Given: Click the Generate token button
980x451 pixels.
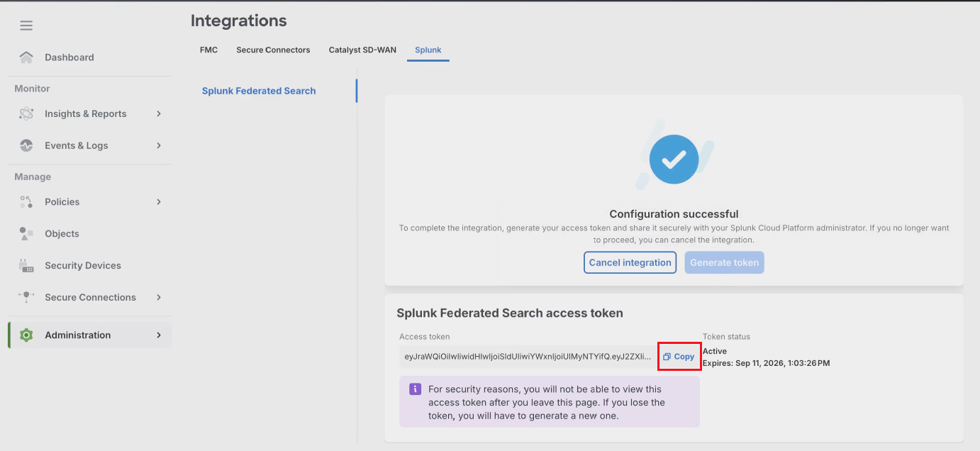Looking at the screenshot, I should [724, 262].
